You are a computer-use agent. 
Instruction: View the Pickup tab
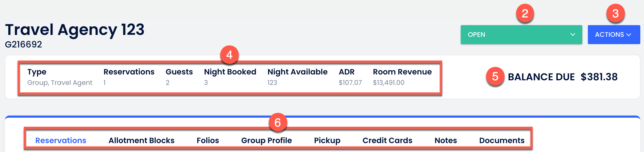tap(327, 140)
